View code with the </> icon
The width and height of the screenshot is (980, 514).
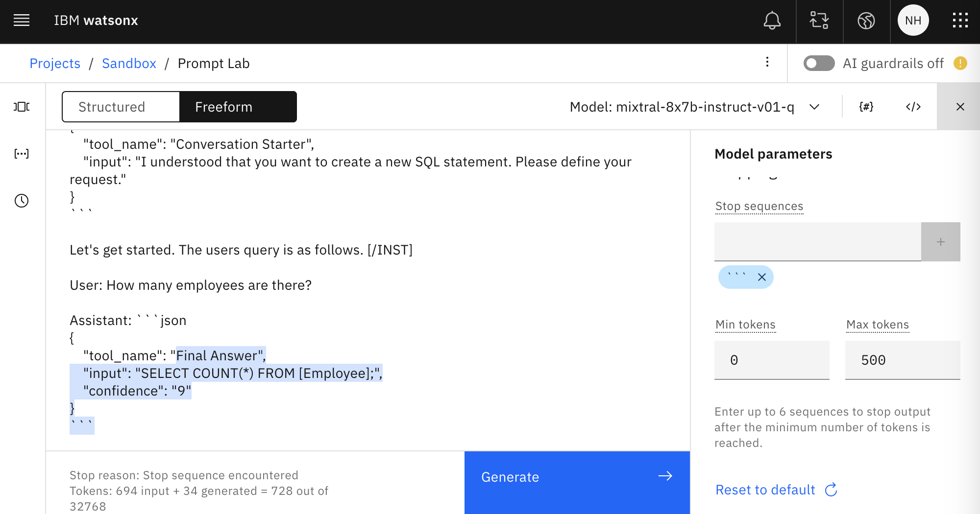pos(913,107)
